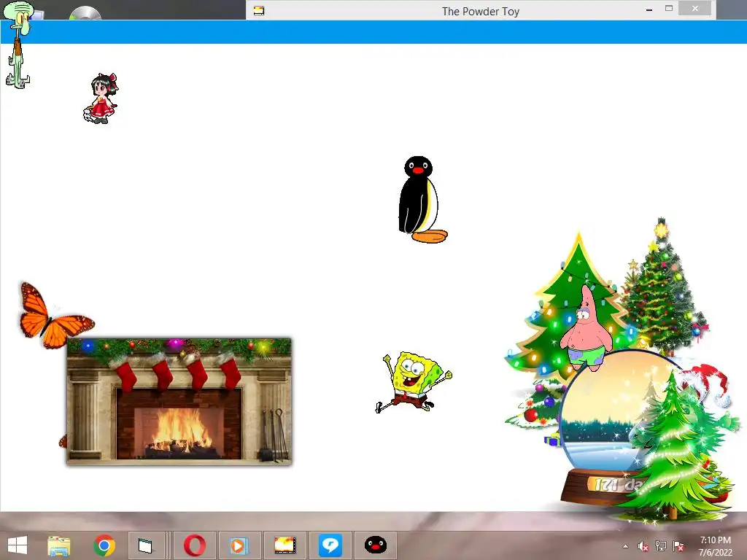Image resolution: width=747 pixels, height=560 pixels.
Task: Open File Explorer from the taskbar
Action: click(59, 545)
